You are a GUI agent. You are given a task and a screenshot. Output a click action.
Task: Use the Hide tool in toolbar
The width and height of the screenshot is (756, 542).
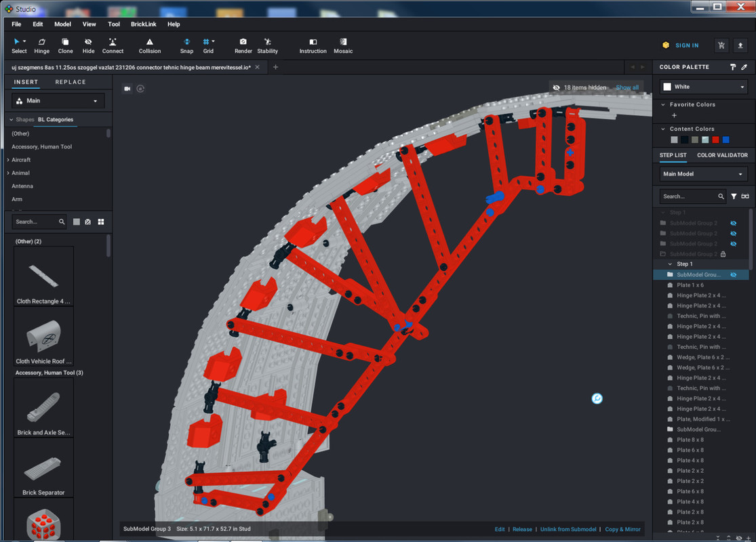pos(88,45)
